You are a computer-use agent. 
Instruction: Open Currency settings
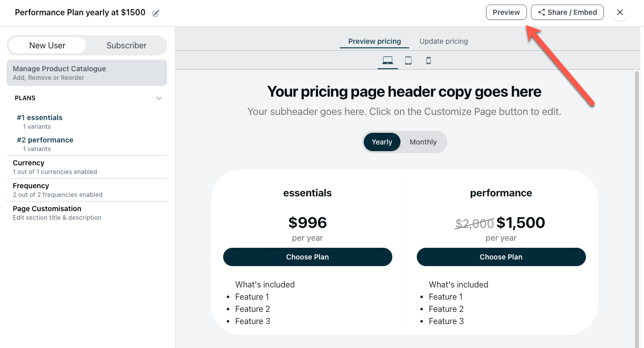[29, 163]
